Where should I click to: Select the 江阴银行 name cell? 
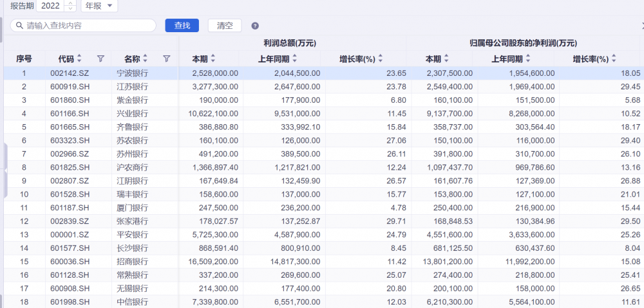coord(132,181)
